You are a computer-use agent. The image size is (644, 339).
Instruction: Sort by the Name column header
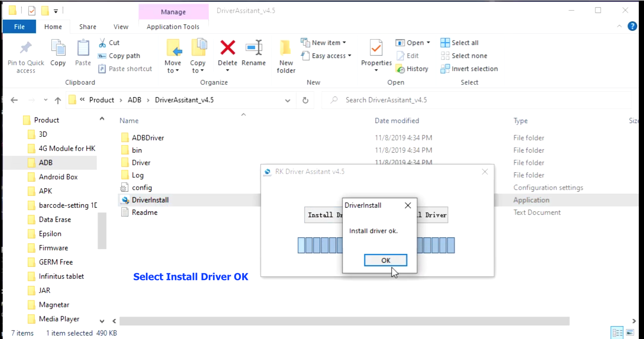[x=129, y=121]
